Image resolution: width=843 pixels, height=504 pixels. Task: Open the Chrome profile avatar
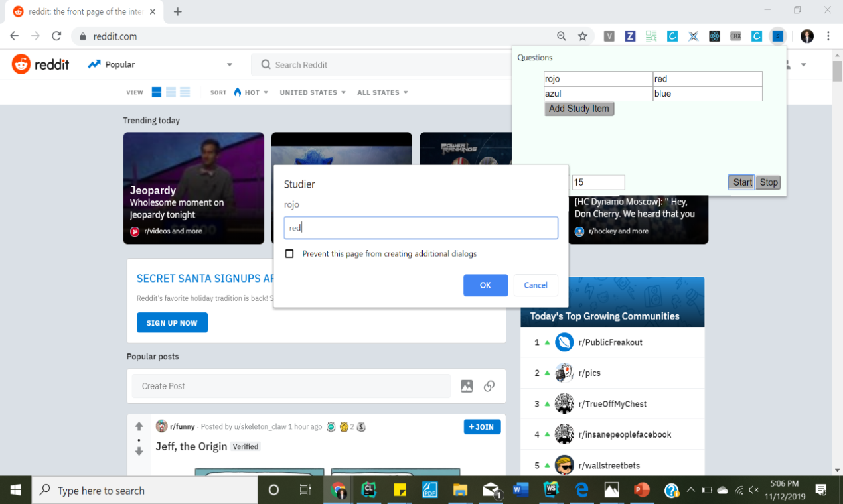pyautogui.click(x=806, y=36)
